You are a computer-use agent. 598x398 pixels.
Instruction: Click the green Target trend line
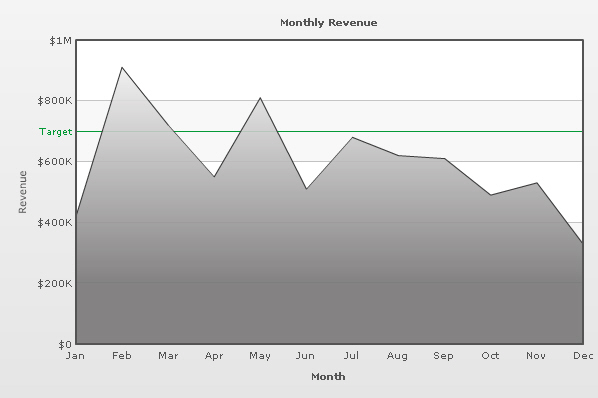click(x=330, y=132)
